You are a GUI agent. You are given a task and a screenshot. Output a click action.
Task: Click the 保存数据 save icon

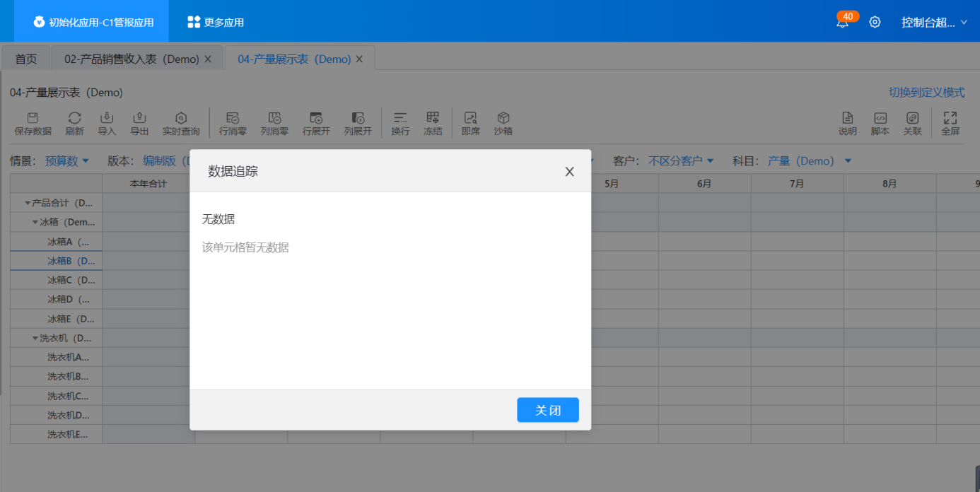tap(33, 119)
